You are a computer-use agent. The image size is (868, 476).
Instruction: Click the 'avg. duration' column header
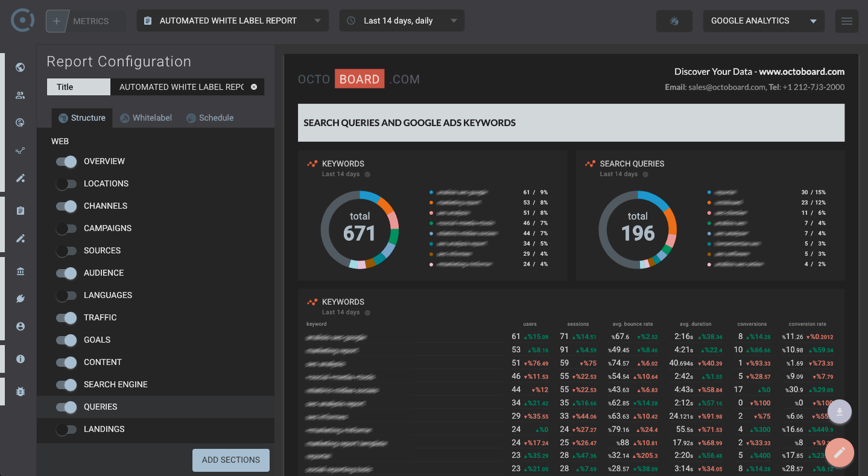click(695, 324)
